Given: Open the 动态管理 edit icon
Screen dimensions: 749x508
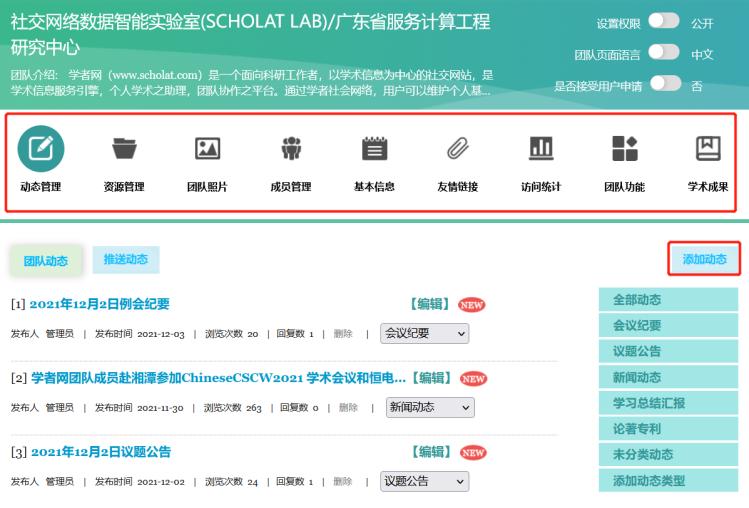Looking at the screenshot, I should click(40, 148).
